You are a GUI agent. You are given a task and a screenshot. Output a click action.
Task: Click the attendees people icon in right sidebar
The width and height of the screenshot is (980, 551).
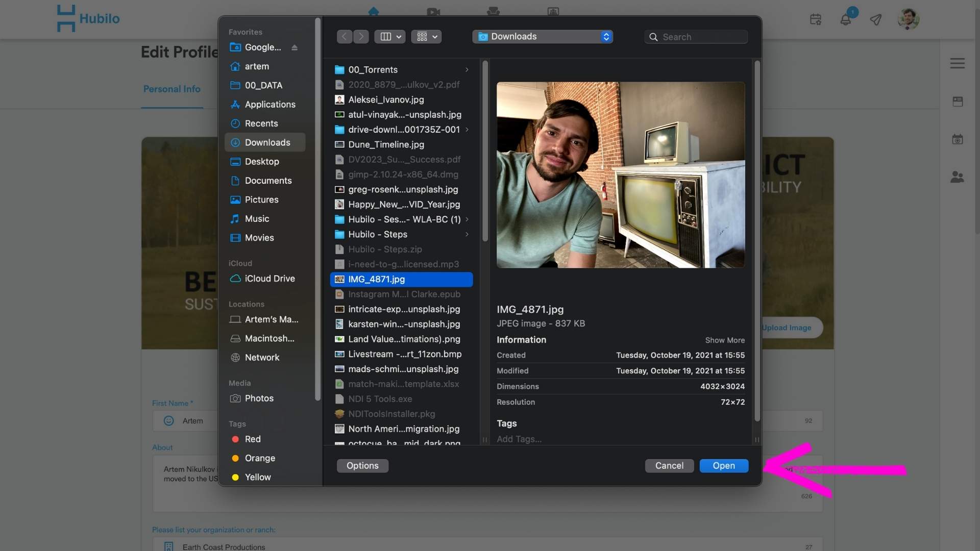tap(957, 177)
